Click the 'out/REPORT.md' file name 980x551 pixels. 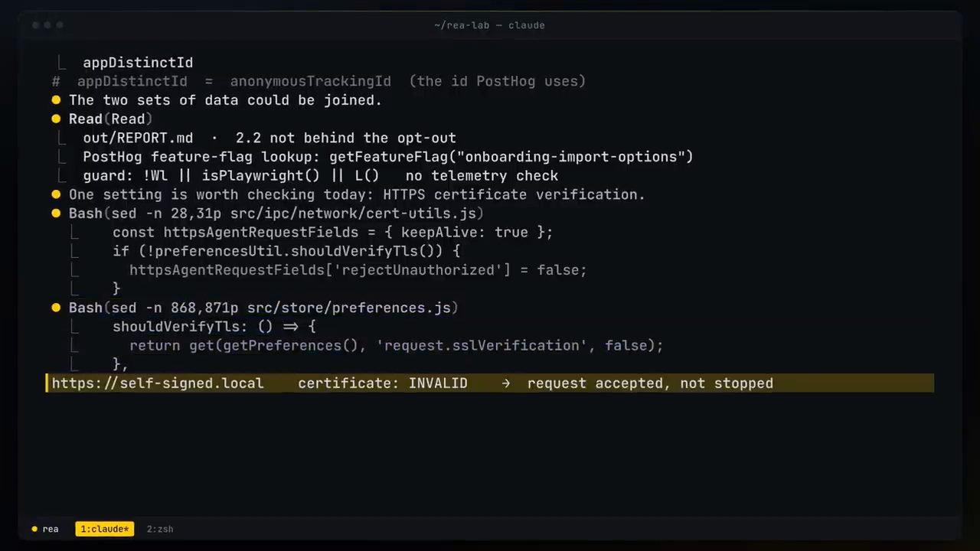point(138,138)
